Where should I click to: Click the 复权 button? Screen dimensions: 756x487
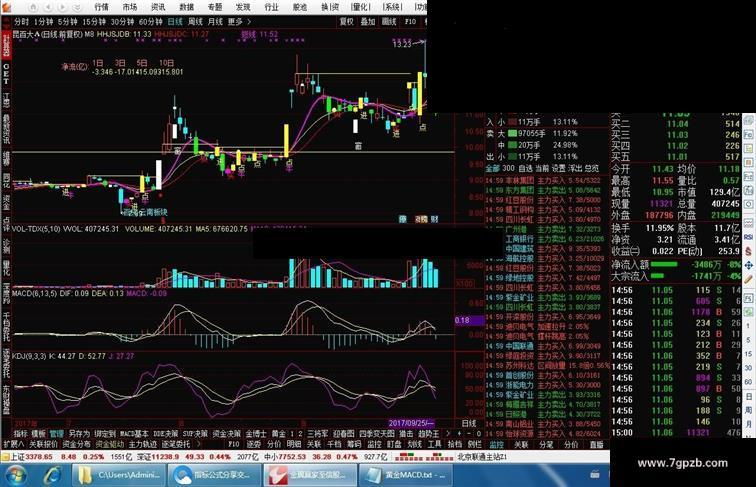pyautogui.click(x=347, y=22)
